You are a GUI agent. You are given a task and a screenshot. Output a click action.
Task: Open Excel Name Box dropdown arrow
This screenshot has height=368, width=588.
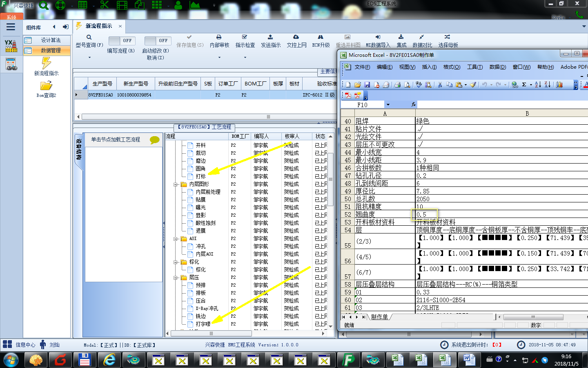[x=388, y=105]
